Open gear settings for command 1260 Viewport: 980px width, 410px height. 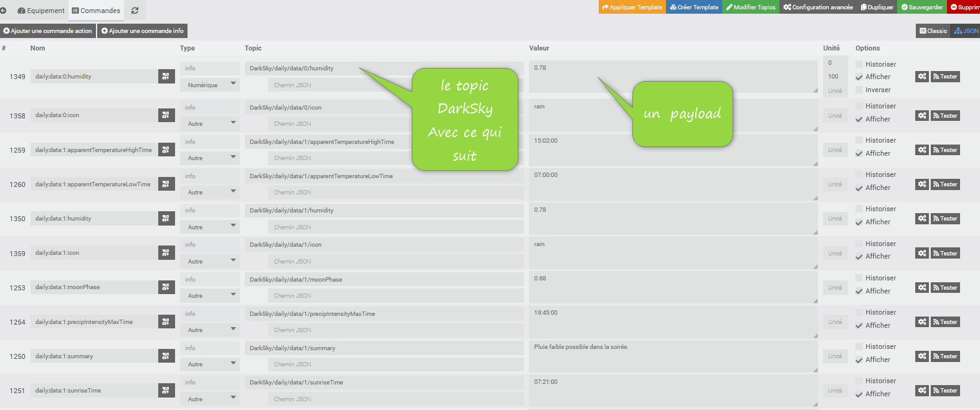pos(922,184)
